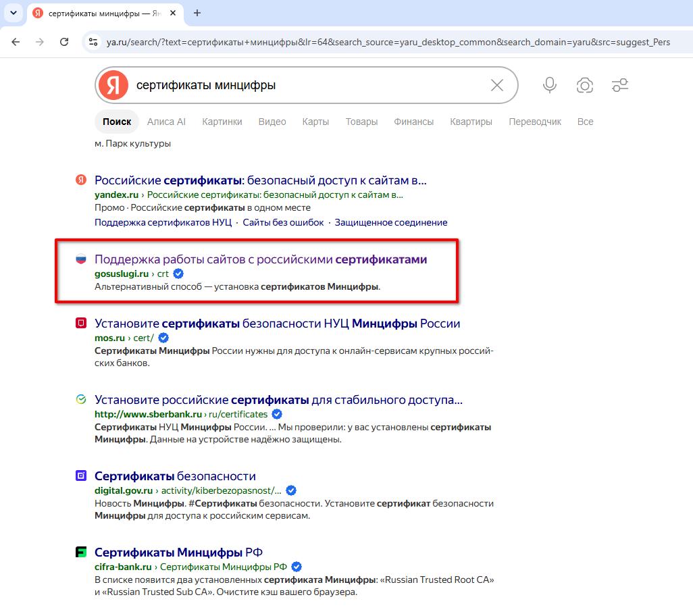Open Сертификаты Минцифры РФ result title
The width and height of the screenshot is (693, 616).
pos(178,553)
